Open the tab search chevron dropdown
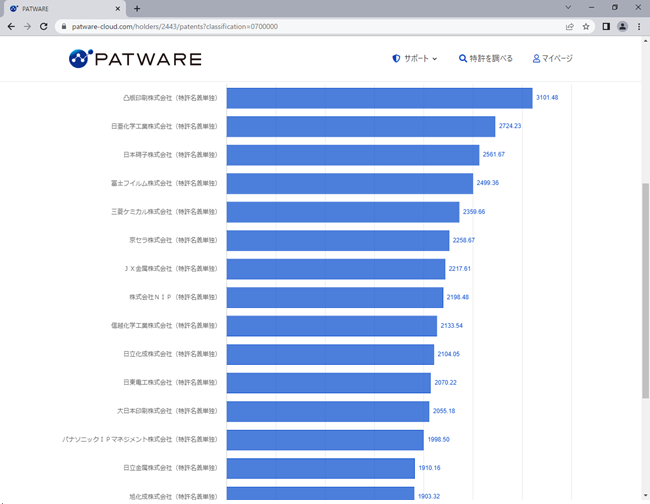Screen dimensions: 650x504 point(568,7)
